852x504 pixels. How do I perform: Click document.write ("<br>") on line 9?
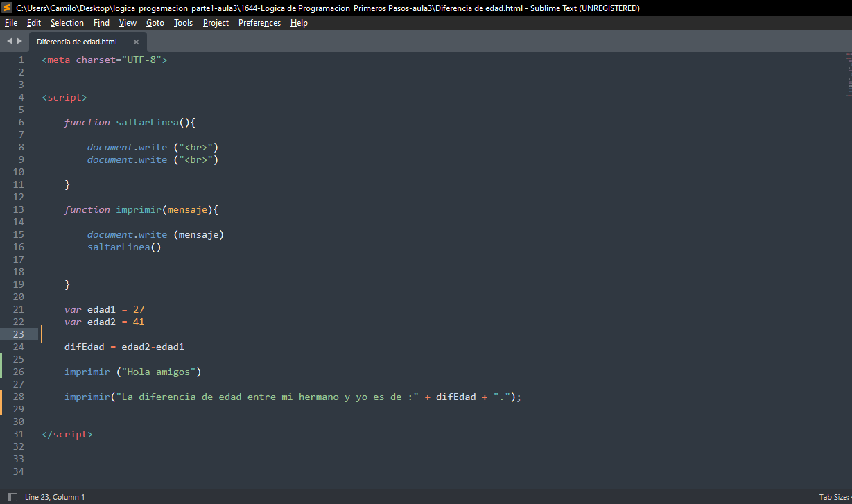click(x=153, y=159)
